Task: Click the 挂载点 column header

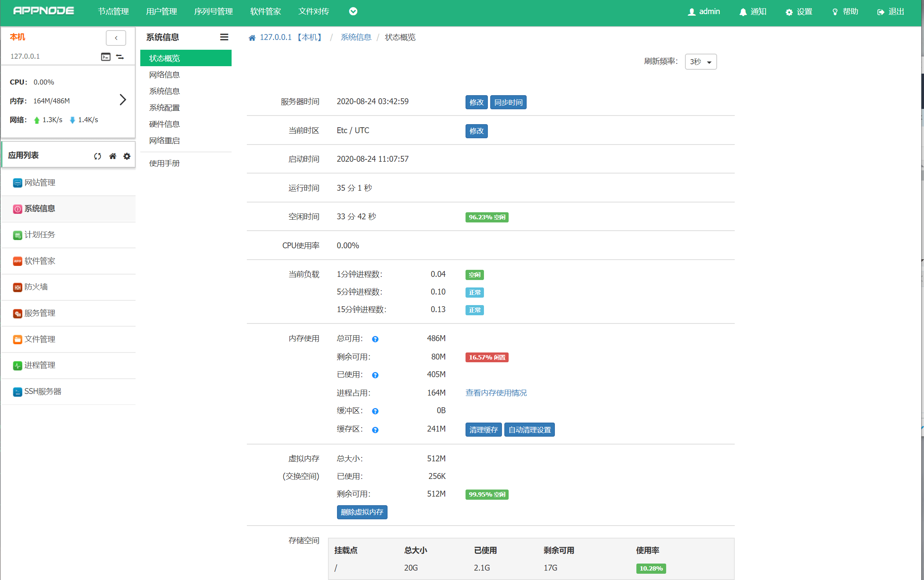Action: click(346, 550)
